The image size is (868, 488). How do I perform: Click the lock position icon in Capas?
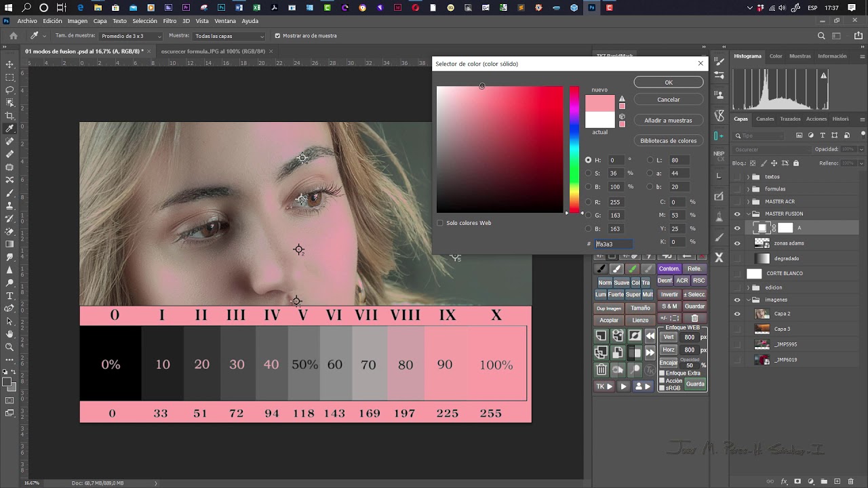pyautogui.click(x=774, y=163)
